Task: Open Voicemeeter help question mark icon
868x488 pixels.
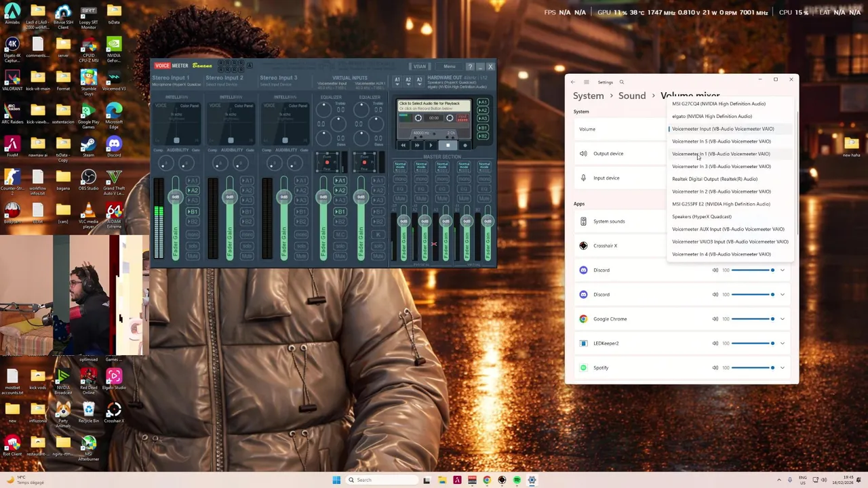Action: click(470, 66)
